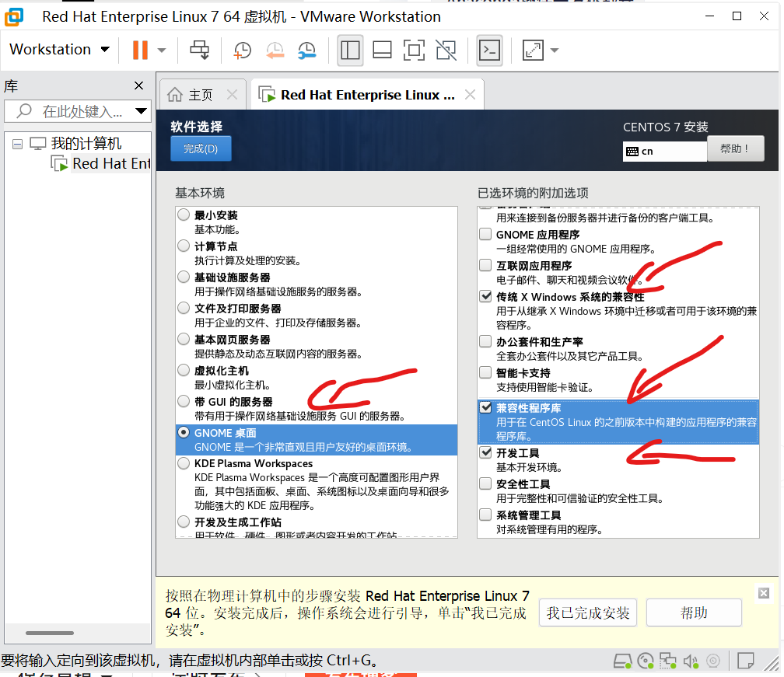The width and height of the screenshot is (784, 677).
Task: Send Ctrl+Alt+Del to the virtual machine
Action: (200, 50)
